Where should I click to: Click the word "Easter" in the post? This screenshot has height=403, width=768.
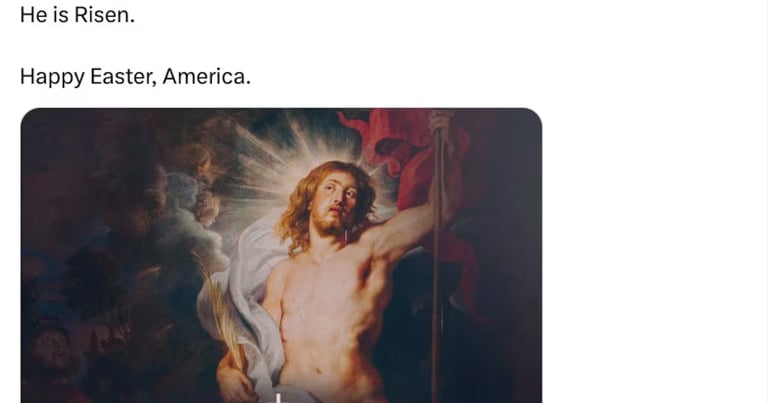coord(121,76)
